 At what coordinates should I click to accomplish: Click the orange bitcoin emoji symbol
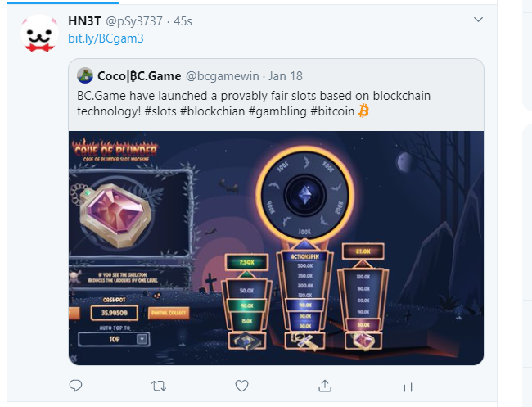[363, 111]
